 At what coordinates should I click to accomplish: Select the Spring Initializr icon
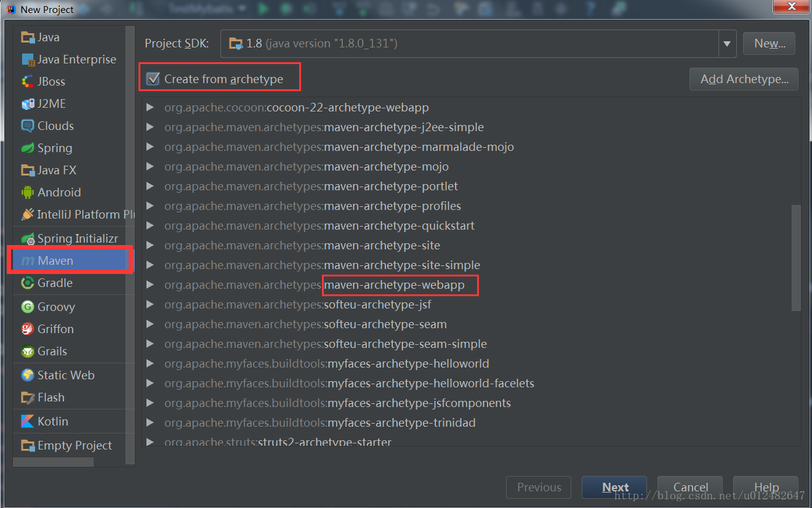click(28, 239)
